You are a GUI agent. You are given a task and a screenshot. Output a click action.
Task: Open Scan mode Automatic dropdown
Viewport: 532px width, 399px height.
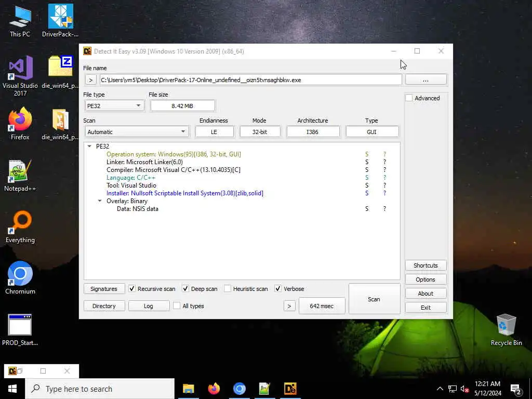click(x=137, y=131)
